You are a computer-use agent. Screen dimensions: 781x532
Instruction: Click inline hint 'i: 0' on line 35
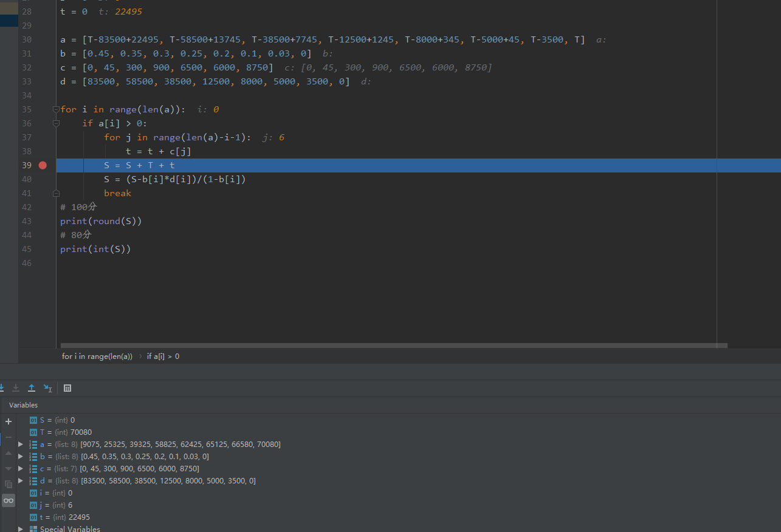pos(208,109)
